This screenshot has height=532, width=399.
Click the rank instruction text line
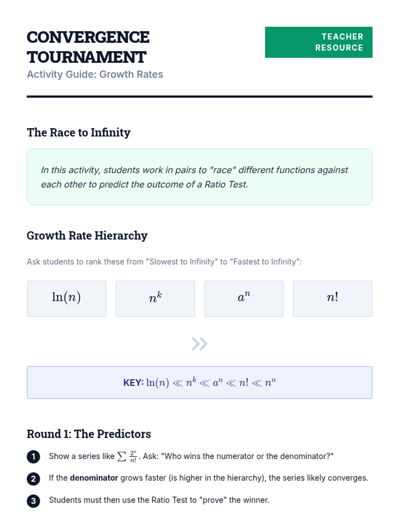(x=164, y=262)
